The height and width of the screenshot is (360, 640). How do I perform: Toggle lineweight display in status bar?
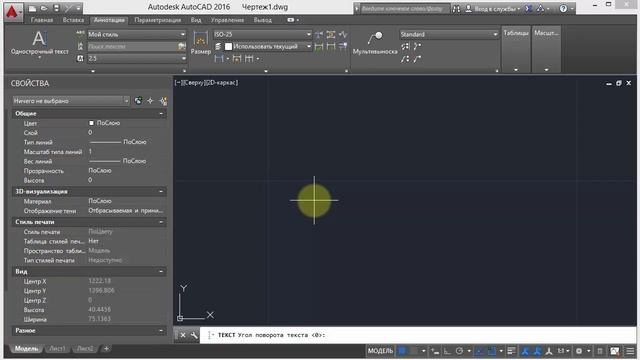(x=511, y=351)
